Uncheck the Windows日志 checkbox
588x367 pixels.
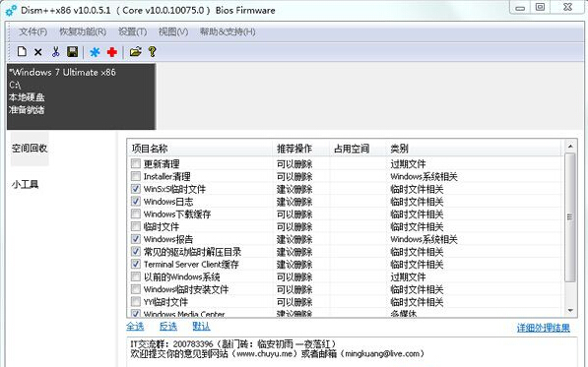click(136, 201)
